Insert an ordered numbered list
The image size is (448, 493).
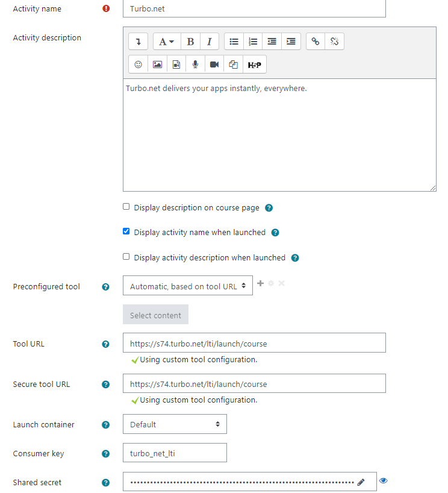(x=253, y=41)
